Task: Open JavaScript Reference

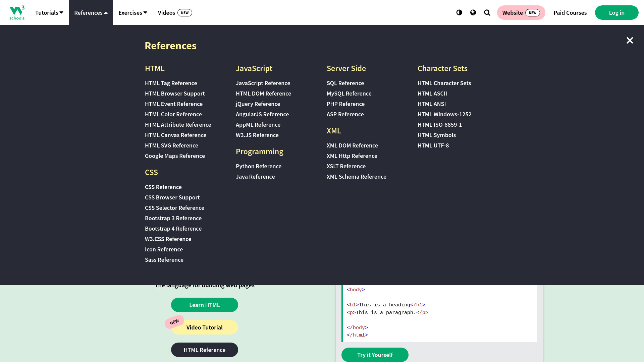Action: point(263,83)
